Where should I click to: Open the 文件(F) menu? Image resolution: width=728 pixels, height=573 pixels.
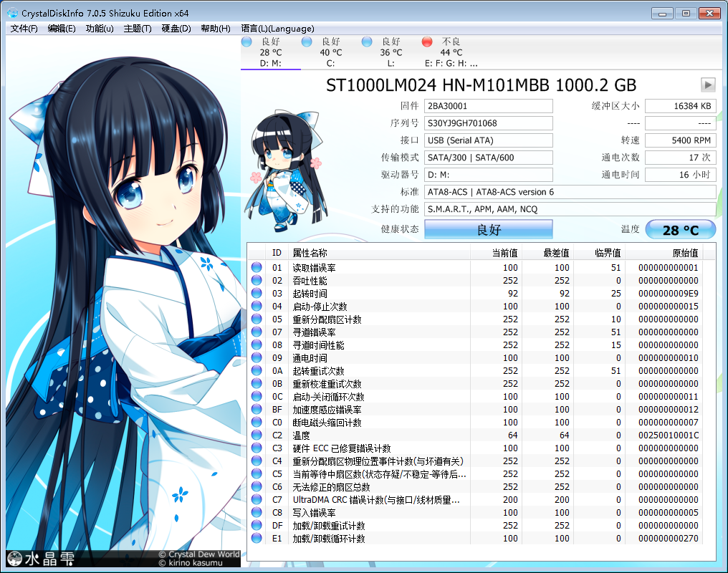24,29
